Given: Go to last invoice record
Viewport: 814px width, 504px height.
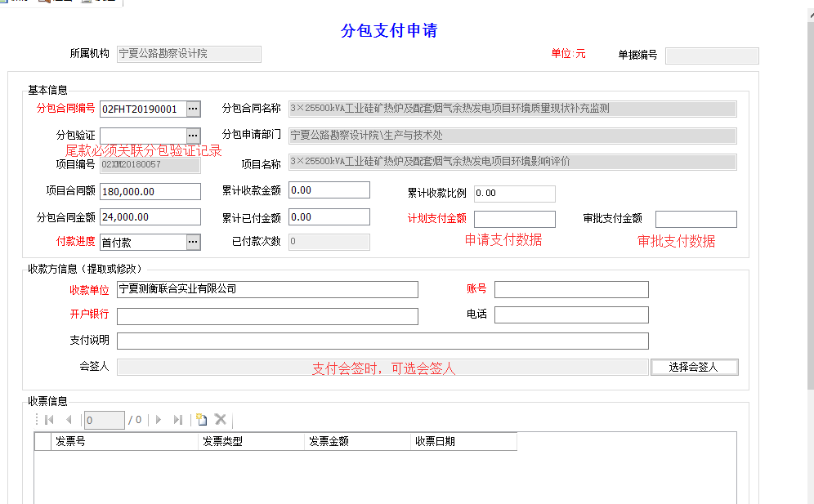Looking at the screenshot, I should tap(178, 419).
